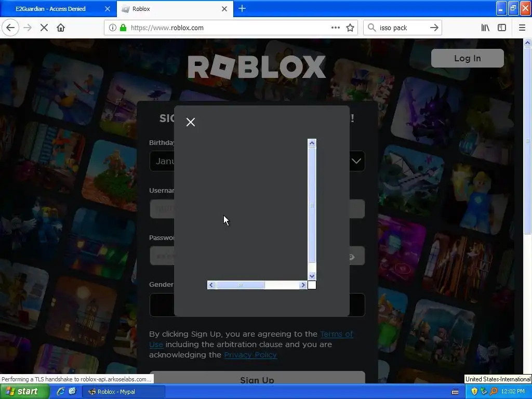Open the Privacy Policy link
This screenshot has height=399, width=532.
(250, 355)
